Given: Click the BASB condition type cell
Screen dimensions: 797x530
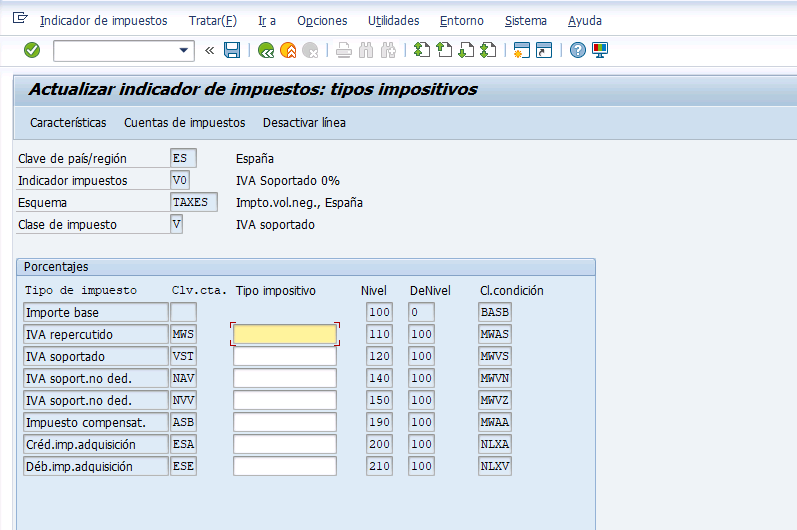Looking at the screenshot, I should tap(495, 312).
